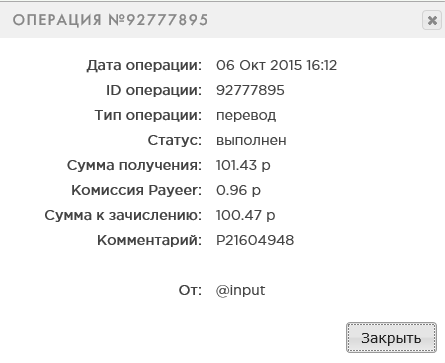Screen dimensions: 445x363
Task: Click the status value выполнен
Action: (251, 140)
